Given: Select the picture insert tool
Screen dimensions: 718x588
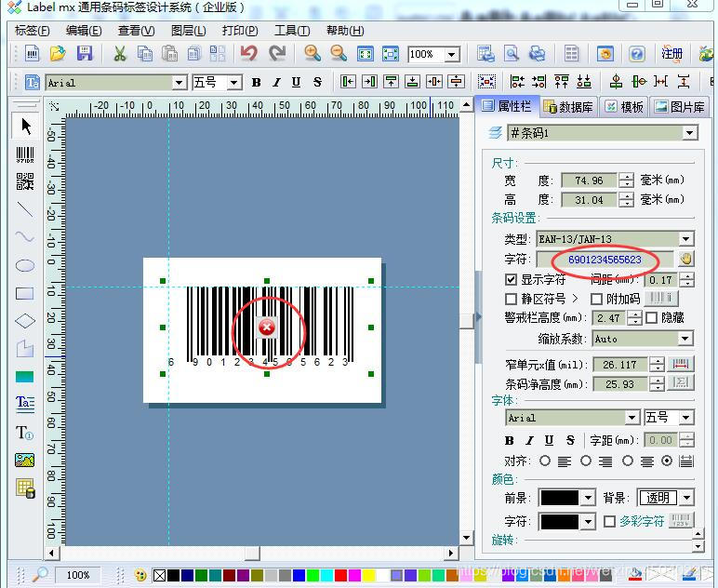Looking at the screenshot, I should tap(25, 461).
